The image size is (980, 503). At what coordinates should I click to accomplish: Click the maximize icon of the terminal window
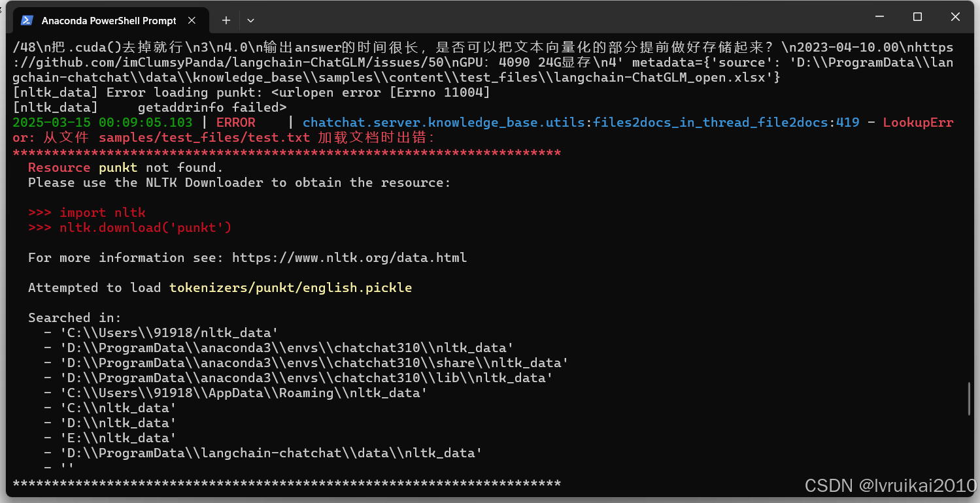pyautogui.click(x=917, y=16)
